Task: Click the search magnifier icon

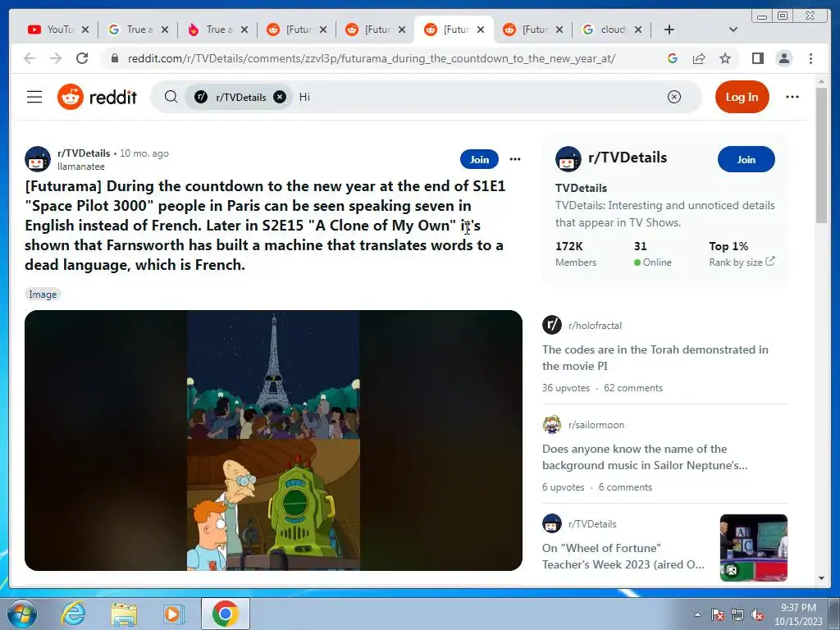Action: [171, 97]
